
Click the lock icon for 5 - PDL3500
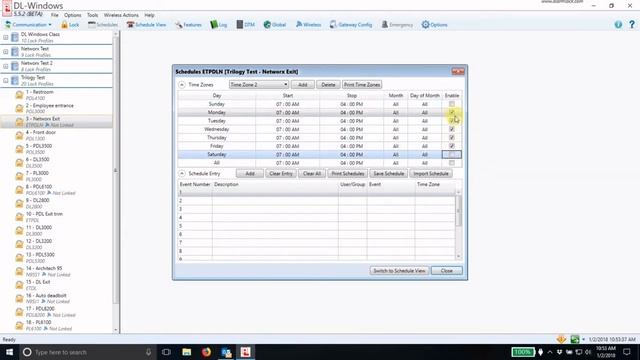[19, 149]
